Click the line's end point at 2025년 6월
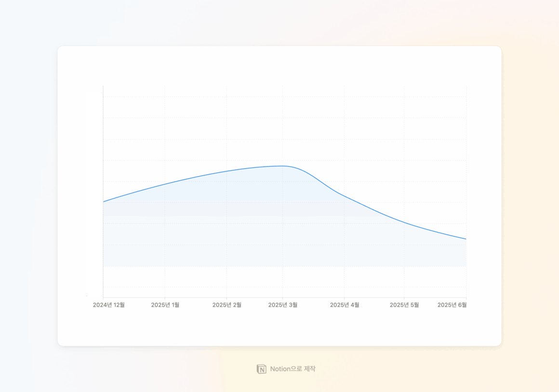 pyautogui.click(x=466, y=239)
